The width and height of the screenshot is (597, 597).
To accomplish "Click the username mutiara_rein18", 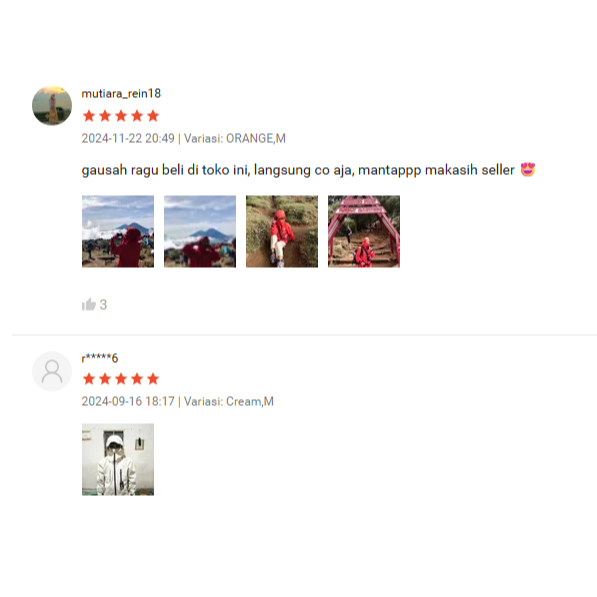I will (121, 93).
